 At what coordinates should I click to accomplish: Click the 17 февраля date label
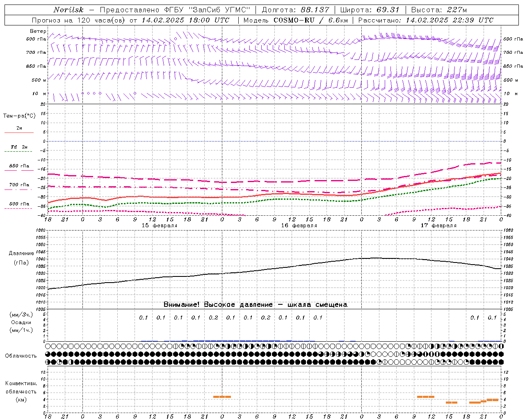click(438, 226)
